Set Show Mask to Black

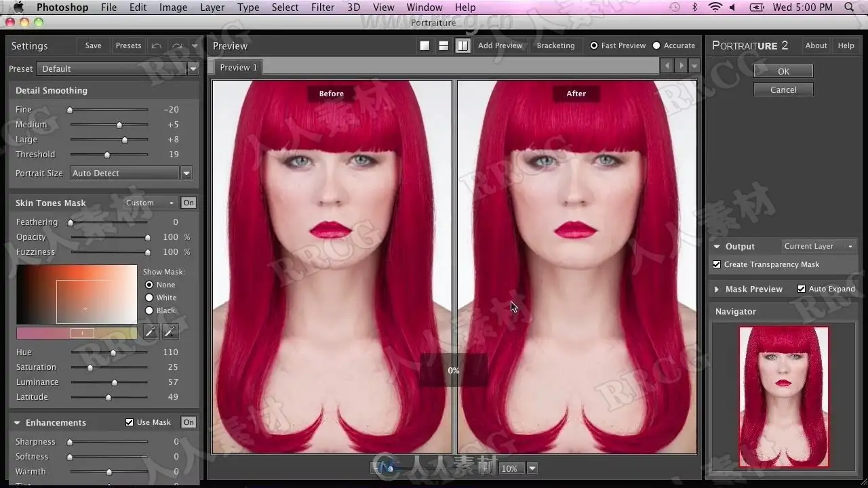point(149,310)
